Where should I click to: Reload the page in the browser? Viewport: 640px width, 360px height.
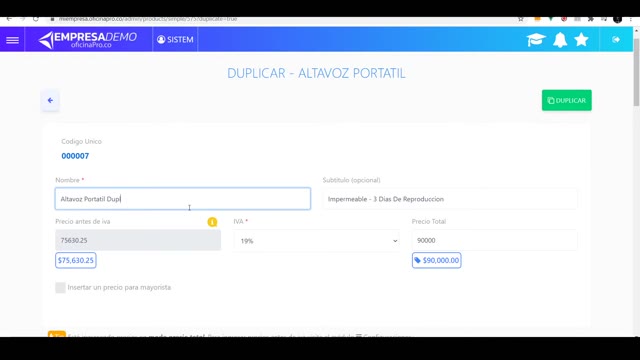tap(36, 19)
